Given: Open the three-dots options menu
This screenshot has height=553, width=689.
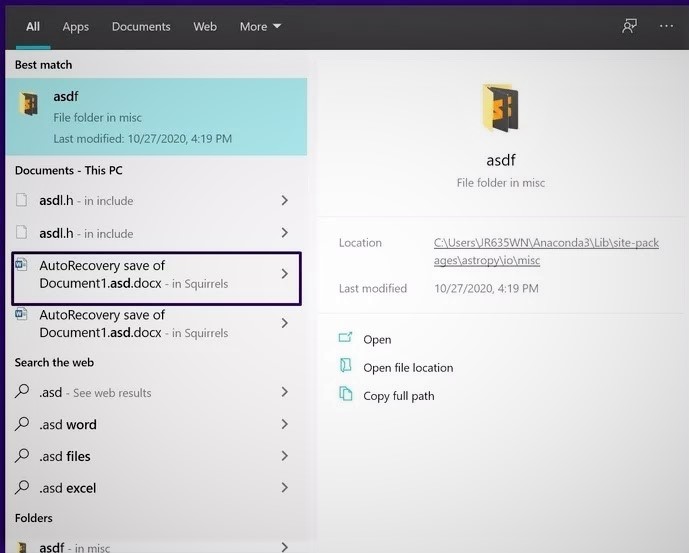Looking at the screenshot, I should pos(667,26).
